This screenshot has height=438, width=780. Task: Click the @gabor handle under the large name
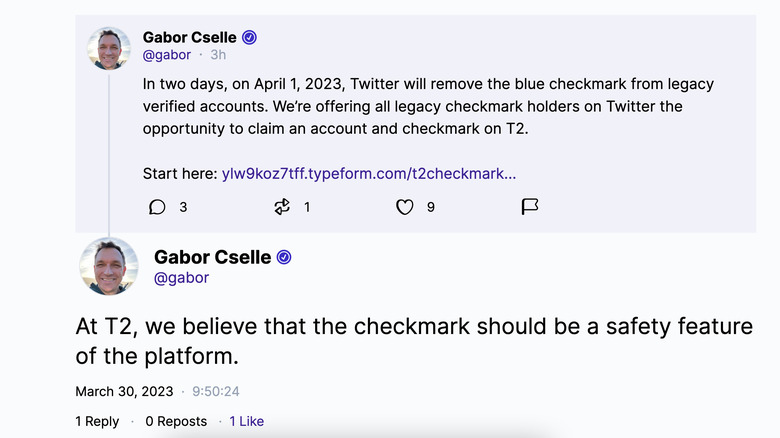pyautogui.click(x=181, y=278)
